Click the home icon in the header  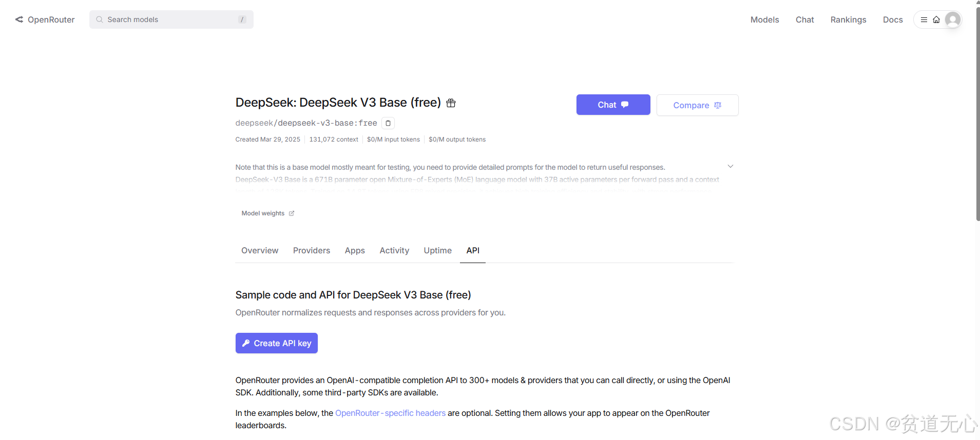(x=936, y=19)
